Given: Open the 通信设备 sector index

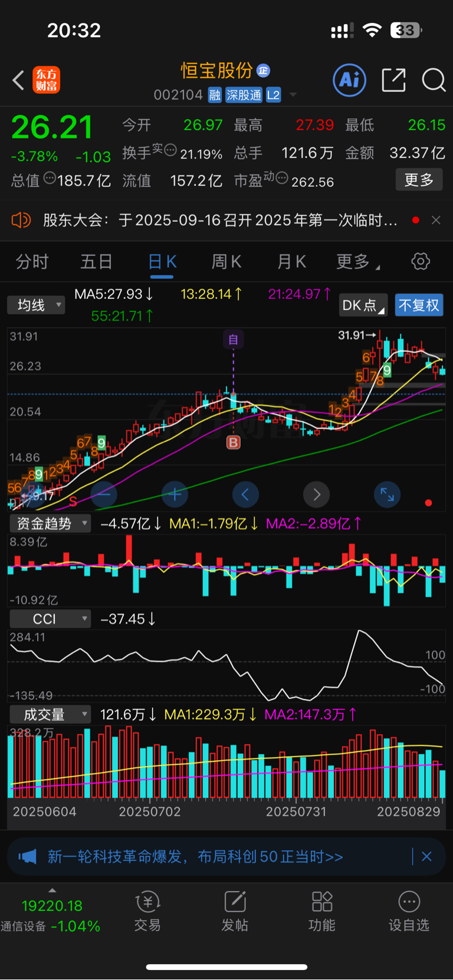Looking at the screenshot, I should (x=51, y=916).
